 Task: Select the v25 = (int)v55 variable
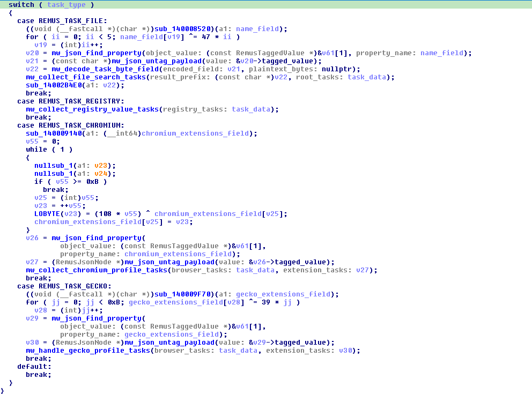click(x=41, y=198)
